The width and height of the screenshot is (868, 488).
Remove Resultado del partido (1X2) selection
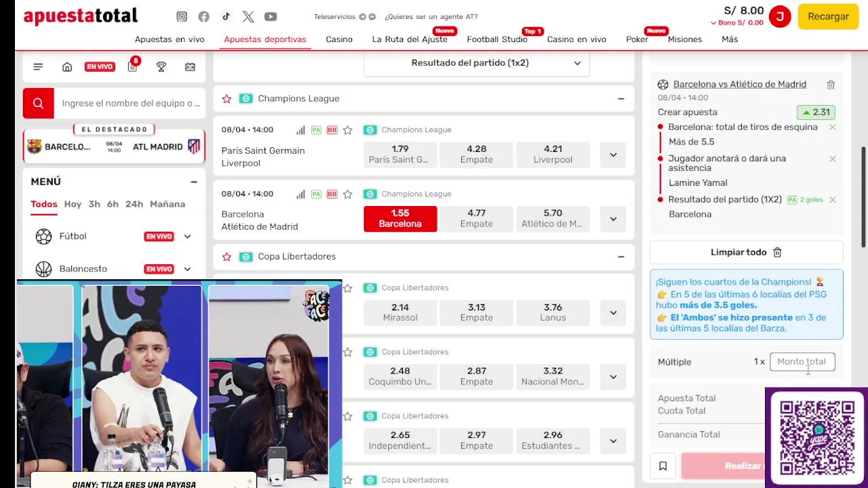click(x=832, y=200)
